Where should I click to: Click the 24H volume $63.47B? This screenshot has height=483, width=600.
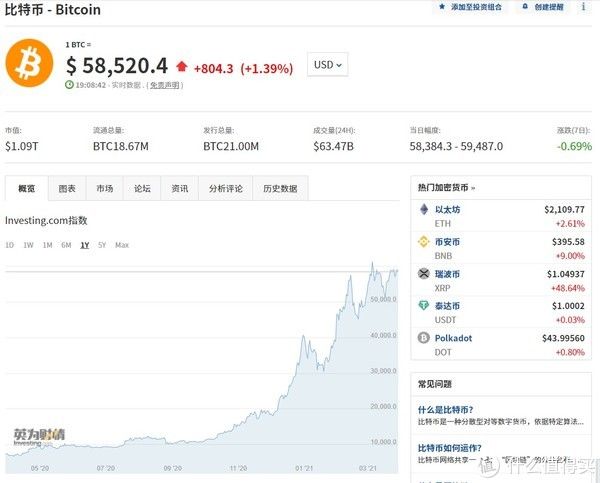click(x=333, y=146)
